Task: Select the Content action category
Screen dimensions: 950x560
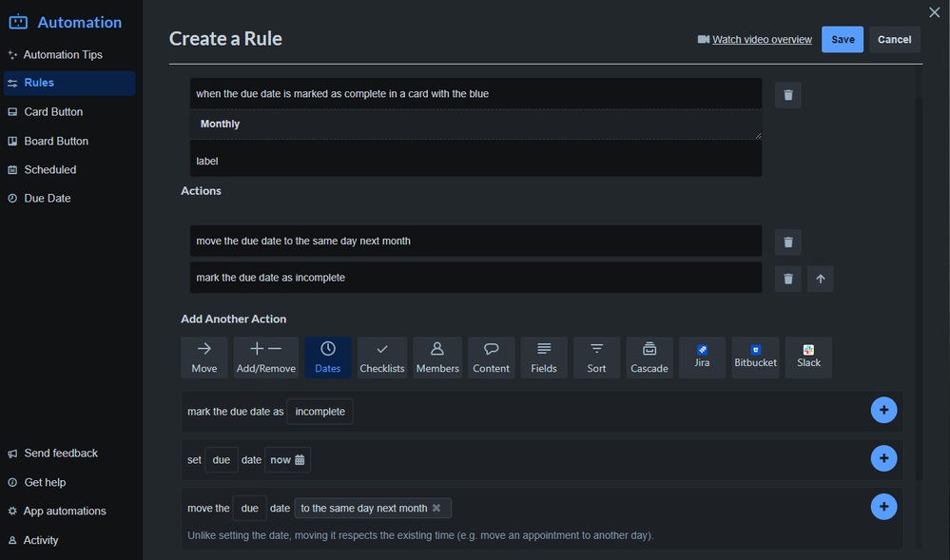Action: (x=491, y=357)
